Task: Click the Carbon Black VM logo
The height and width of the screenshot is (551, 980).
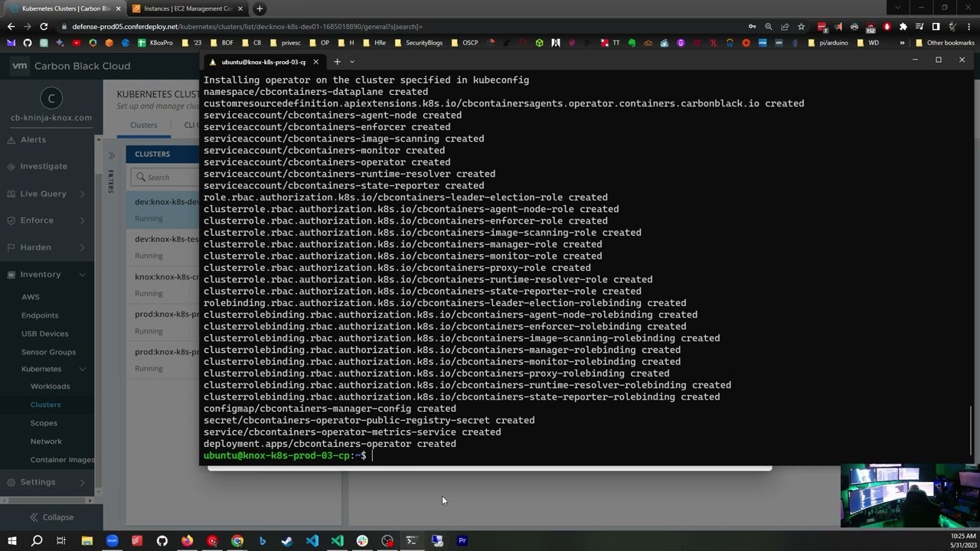Action: 20,66
